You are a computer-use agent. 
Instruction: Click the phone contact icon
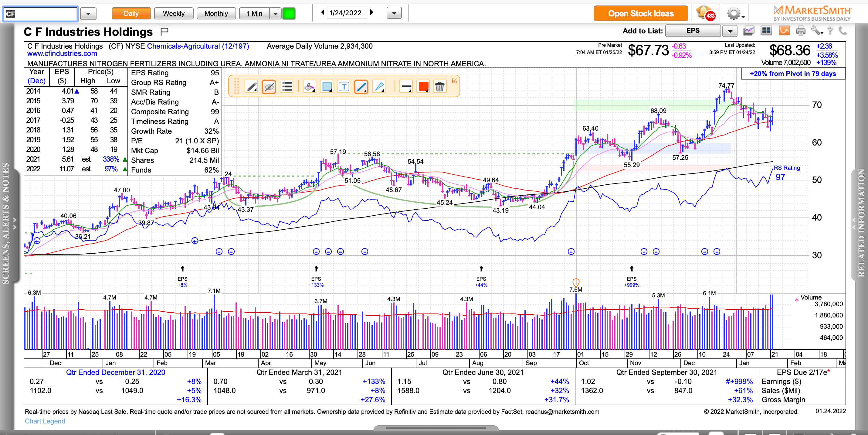click(x=843, y=31)
